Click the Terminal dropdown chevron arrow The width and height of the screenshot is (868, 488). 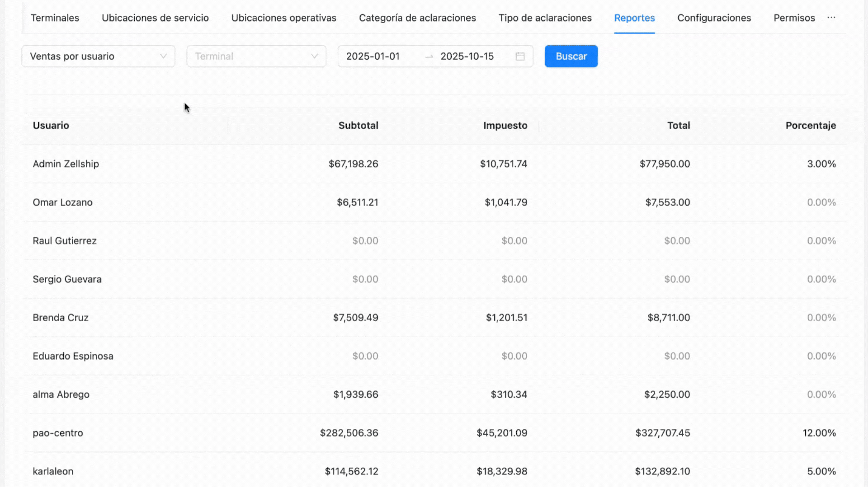[x=314, y=56]
